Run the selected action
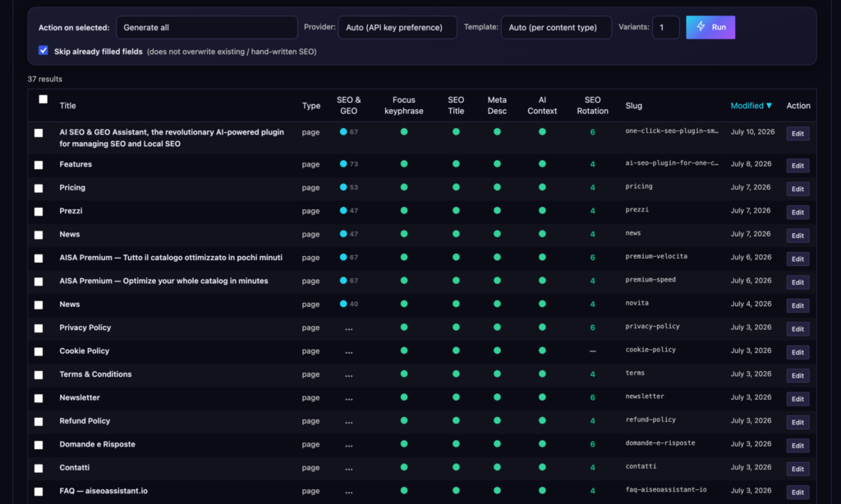 coord(710,27)
